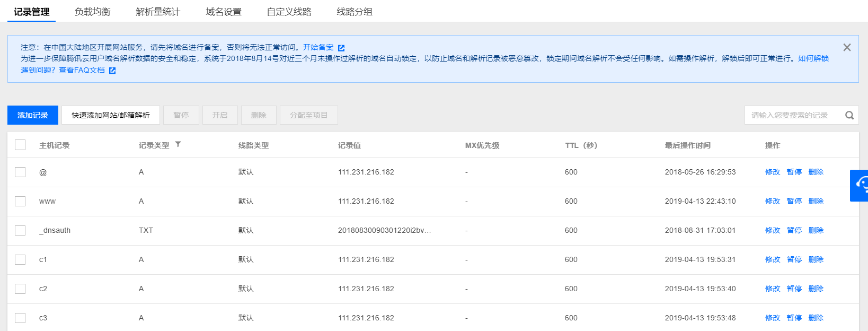Click 删除 for the _dnsauth record
Viewport: 868px width, 331px height.
point(816,230)
